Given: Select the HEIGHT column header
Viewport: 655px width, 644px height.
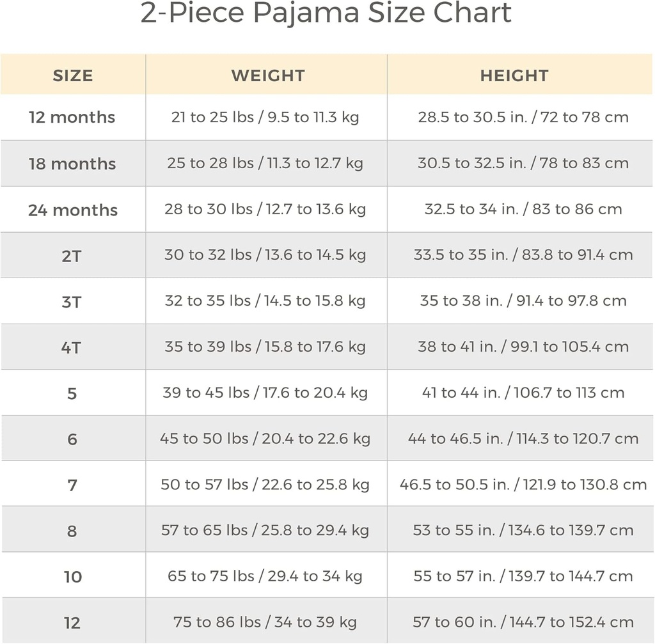Looking at the screenshot, I should pyautogui.click(x=514, y=75).
